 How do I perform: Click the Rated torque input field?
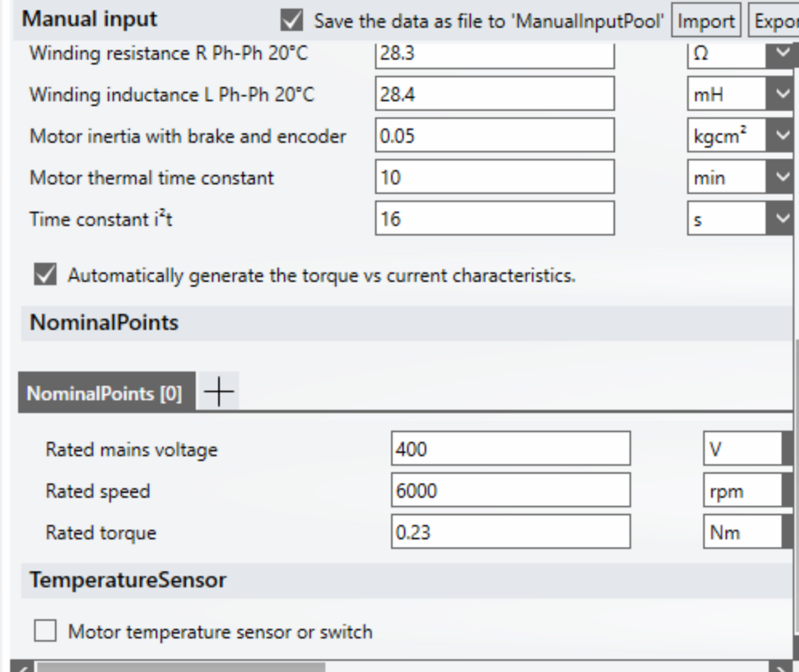click(x=510, y=532)
